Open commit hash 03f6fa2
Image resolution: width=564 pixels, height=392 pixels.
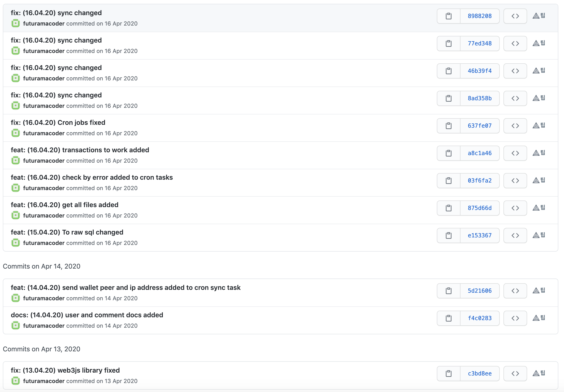coord(479,181)
